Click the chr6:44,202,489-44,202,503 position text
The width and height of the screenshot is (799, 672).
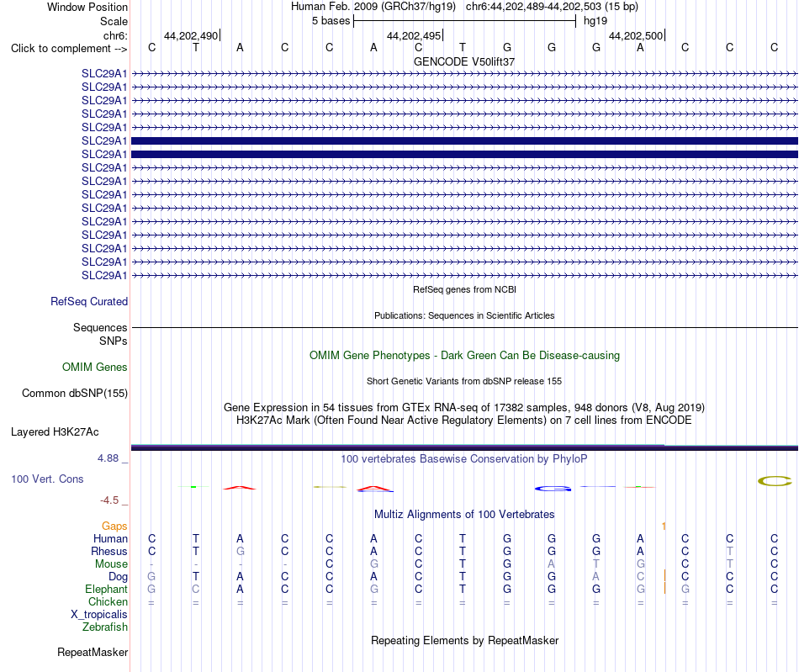coord(533,7)
